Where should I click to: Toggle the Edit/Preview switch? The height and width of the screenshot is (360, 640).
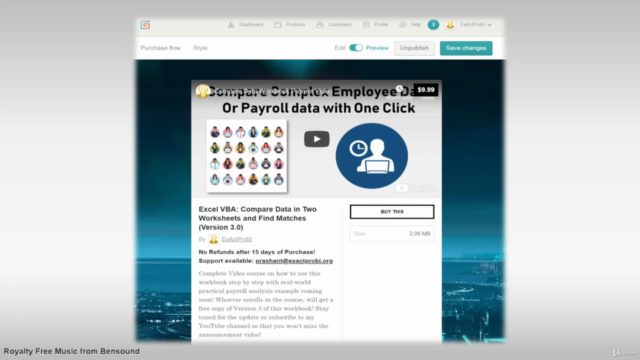click(356, 48)
